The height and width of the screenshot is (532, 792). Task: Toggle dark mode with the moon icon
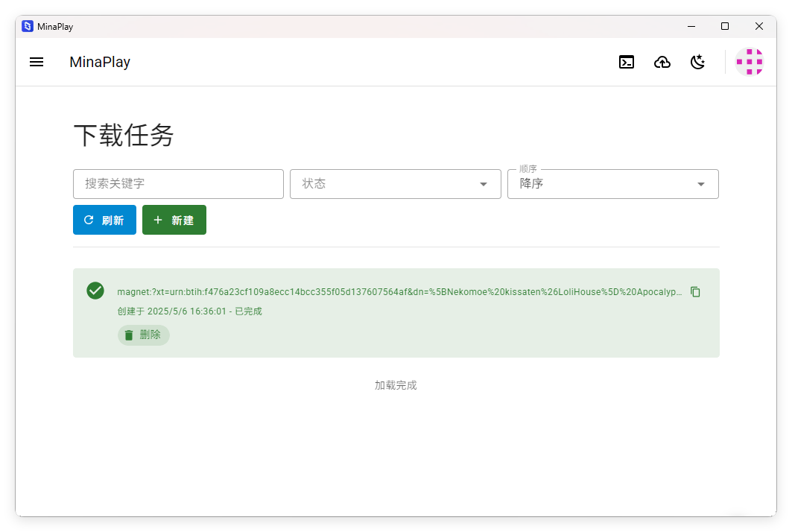coord(697,62)
